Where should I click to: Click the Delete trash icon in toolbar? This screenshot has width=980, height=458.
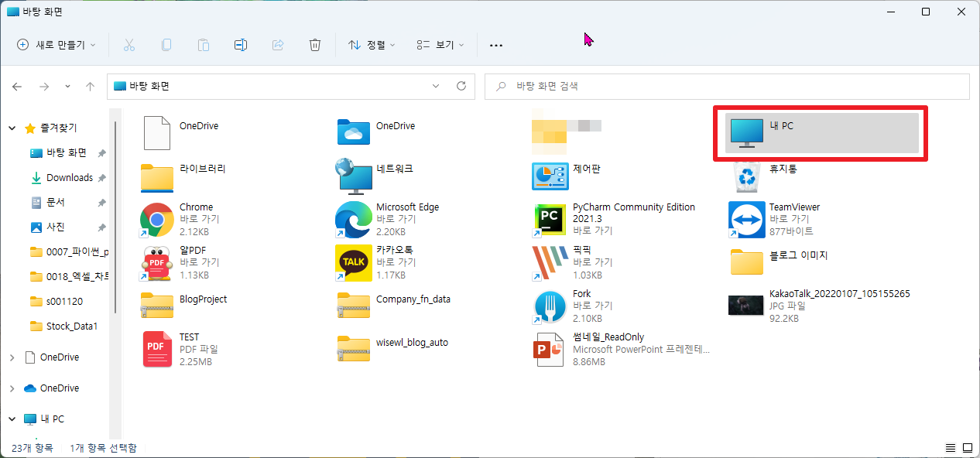click(x=315, y=45)
